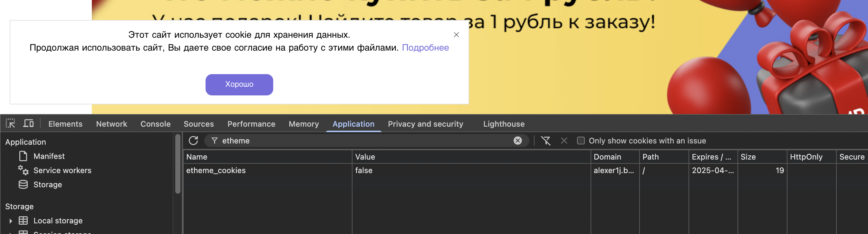Viewport: 868px width, 234px height.
Task: Select Storage under Application
Action: tap(47, 184)
